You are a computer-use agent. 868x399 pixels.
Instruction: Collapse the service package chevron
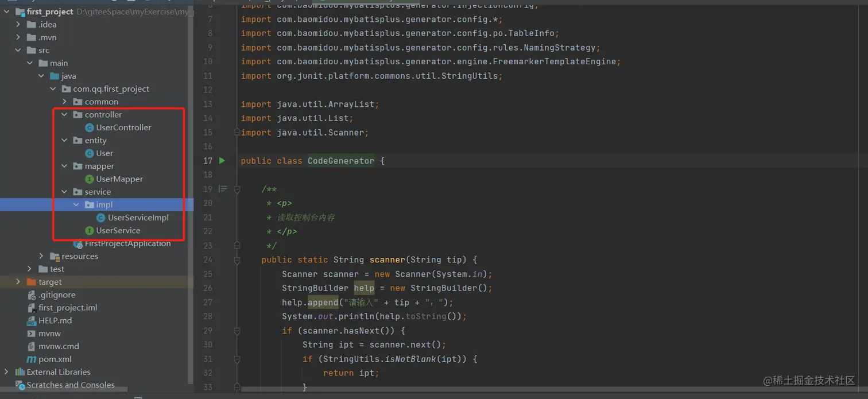(65, 192)
